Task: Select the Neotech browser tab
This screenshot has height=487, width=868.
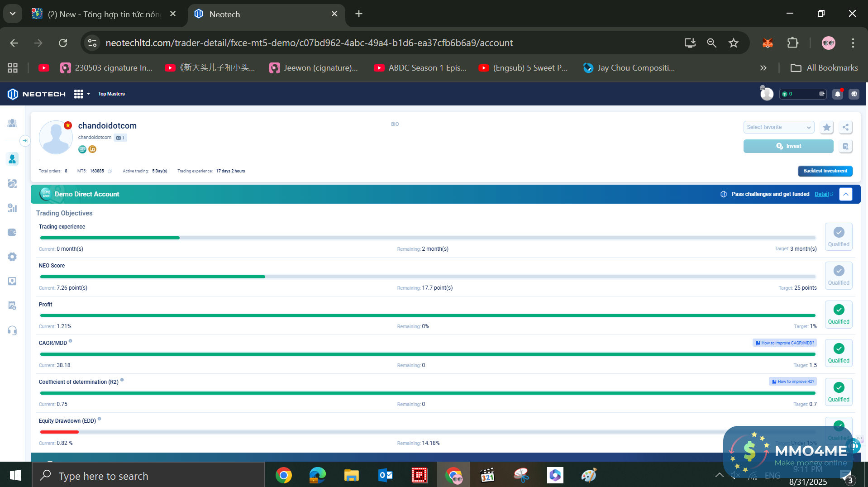Action: click(266, 14)
